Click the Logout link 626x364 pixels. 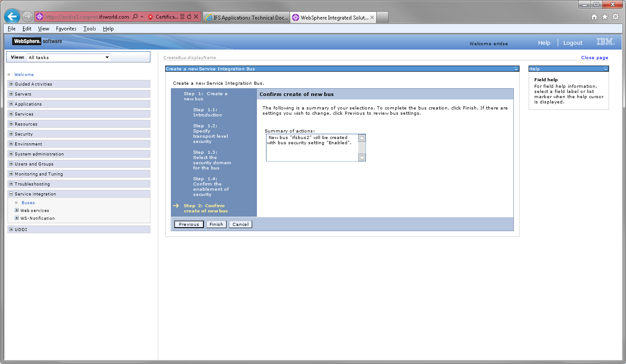[x=573, y=43]
